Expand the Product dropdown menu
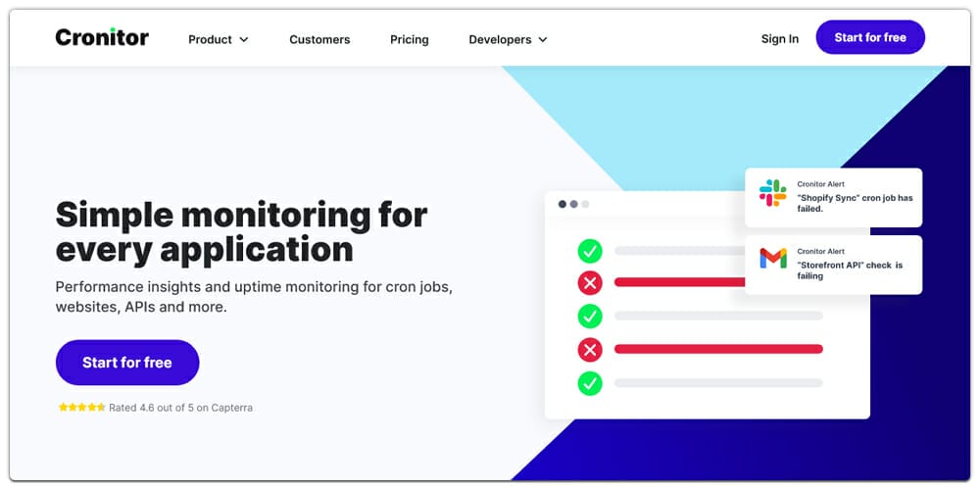The width and height of the screenshot is (980, 490). pyautogui.click(x=218, y=40)
